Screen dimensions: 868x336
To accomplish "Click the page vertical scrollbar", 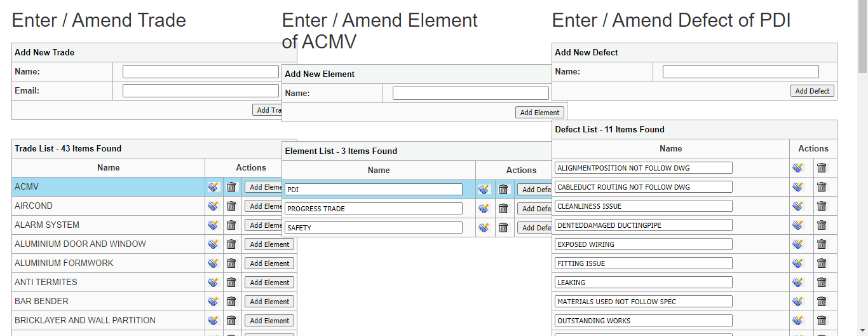I will click(x=862, y=191).
